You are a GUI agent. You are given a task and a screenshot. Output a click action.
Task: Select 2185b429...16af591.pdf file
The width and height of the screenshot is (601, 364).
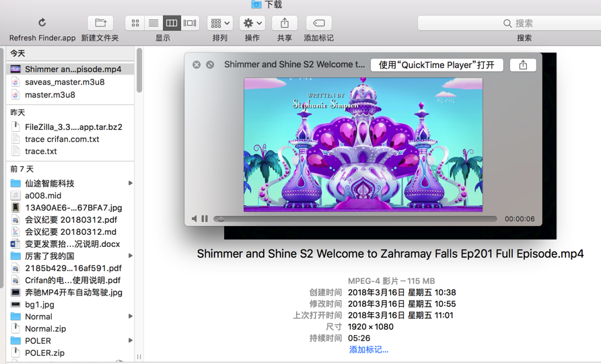(70, 268)
